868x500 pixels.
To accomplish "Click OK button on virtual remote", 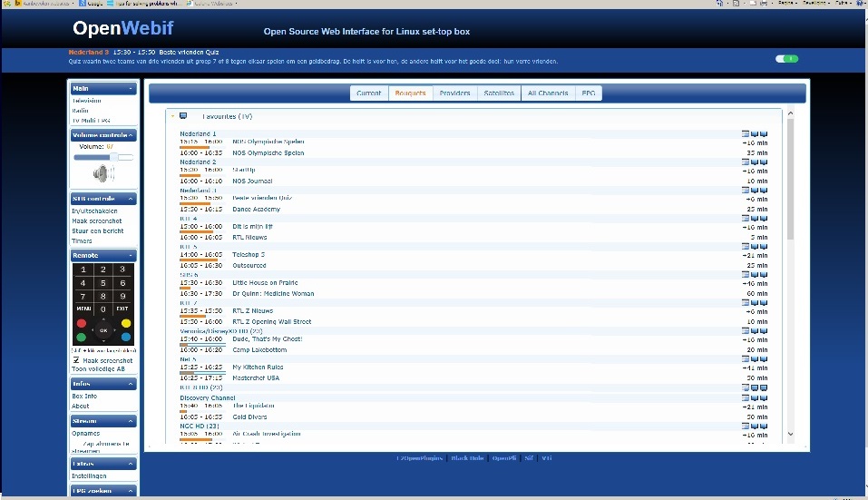I will click(x=103, y=330).
